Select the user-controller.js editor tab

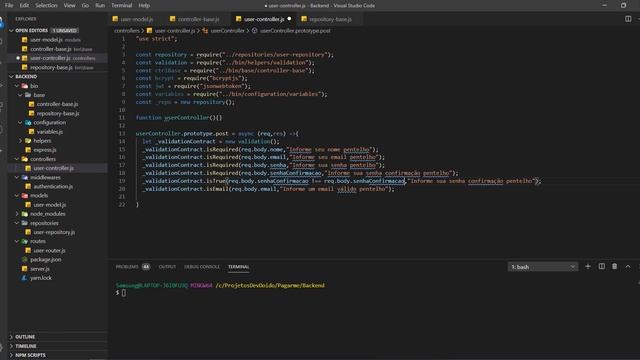(264, 19)
